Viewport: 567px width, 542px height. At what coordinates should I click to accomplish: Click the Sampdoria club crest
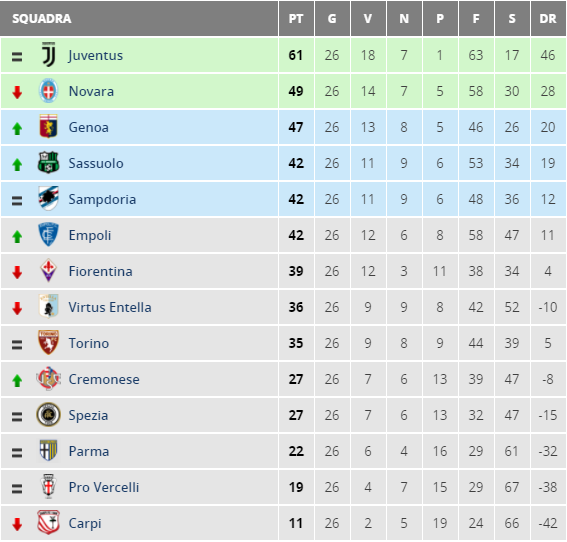coord(48,199)
